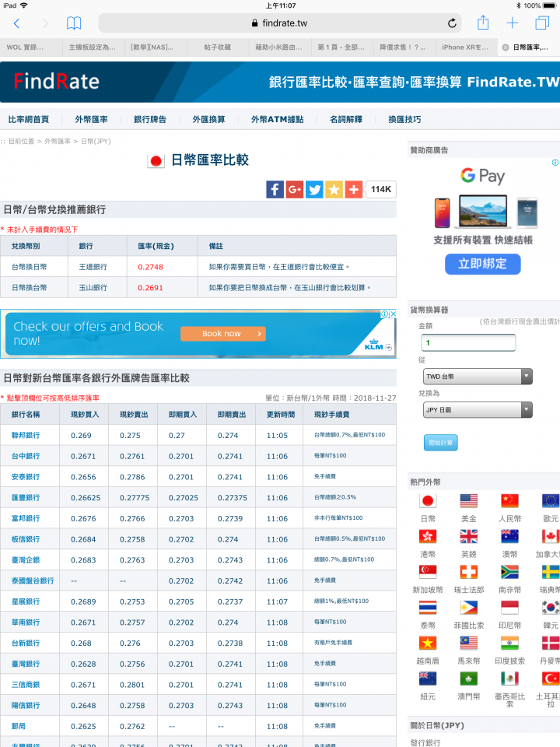Switch to the WOL 實錄 browser tab
Screen dimensions: 560x747
[x=31, y=47]
